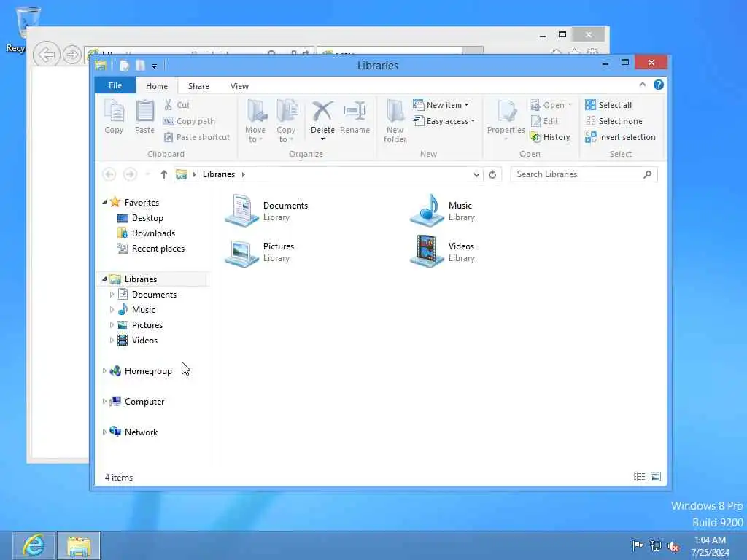The image size is (747, 560).
Task: Select the Videos library icon
Action: point(427,252)
